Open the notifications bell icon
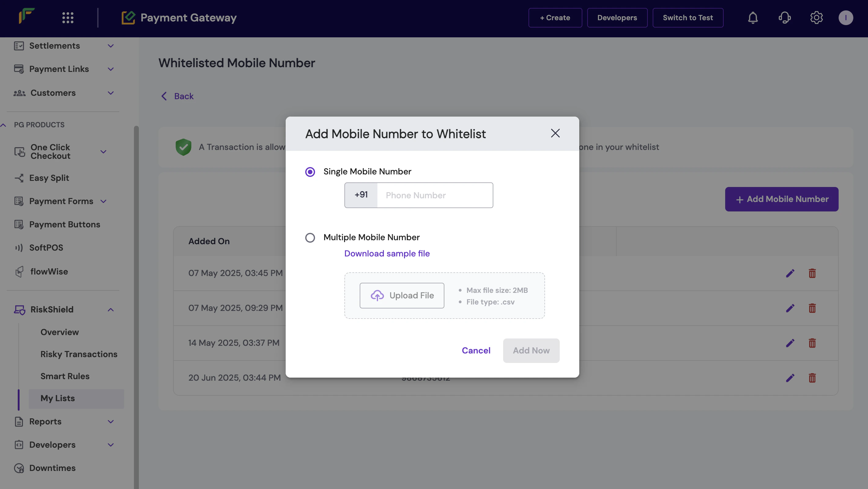This screenshot has width=868, height=489. point(753,17)
